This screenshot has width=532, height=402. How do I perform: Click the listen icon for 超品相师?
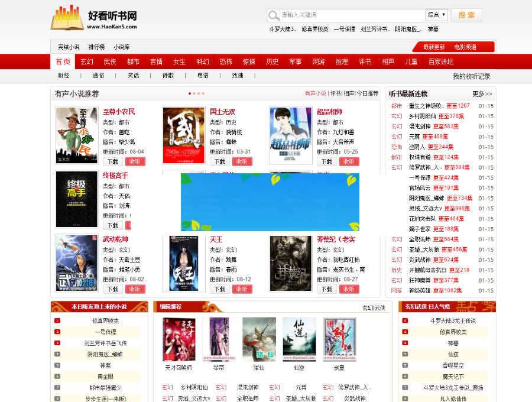pyautogui.click(x=349, y=160)
